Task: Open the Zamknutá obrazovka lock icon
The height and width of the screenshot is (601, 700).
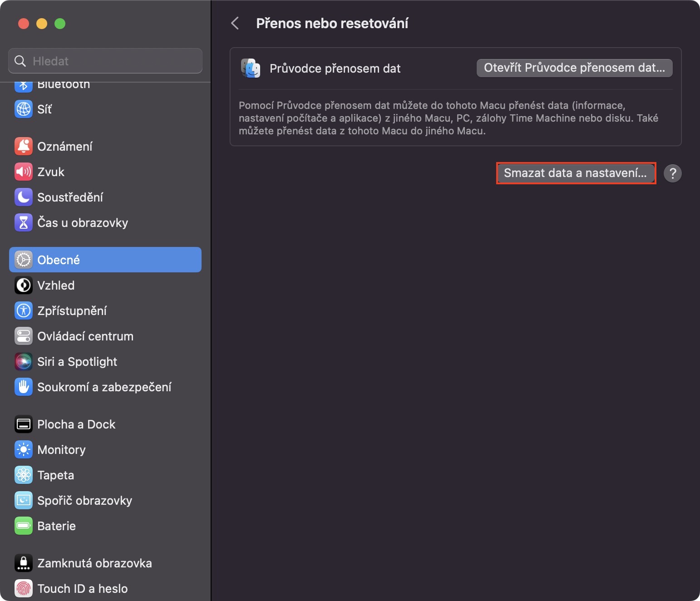Action: point(24,563)
